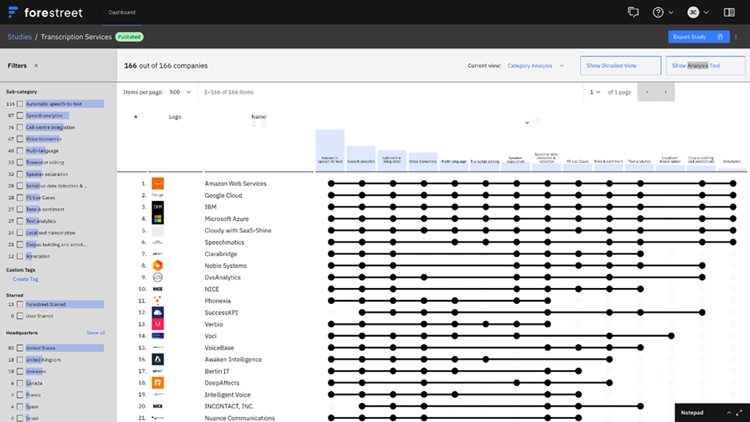Click Show Detailed View button
This screenshot has width=750, height=422.
[x=620, y=66]
